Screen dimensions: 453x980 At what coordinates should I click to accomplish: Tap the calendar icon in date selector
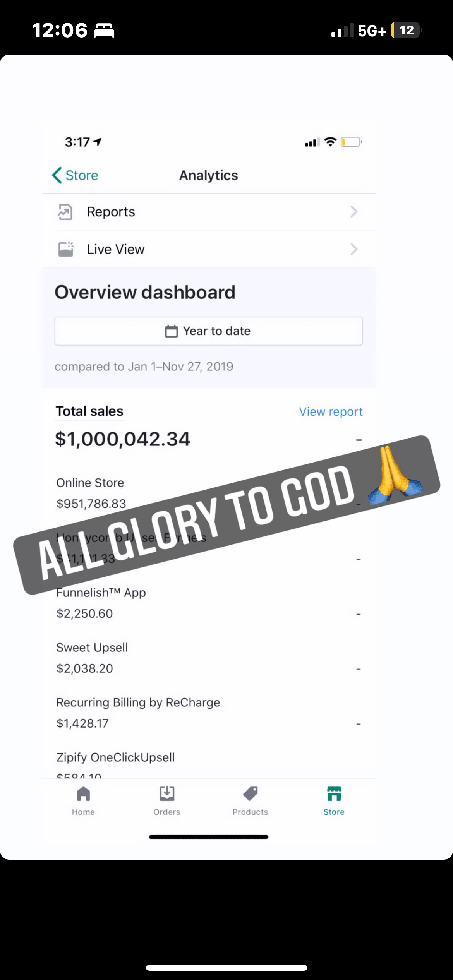click(171, 331)
